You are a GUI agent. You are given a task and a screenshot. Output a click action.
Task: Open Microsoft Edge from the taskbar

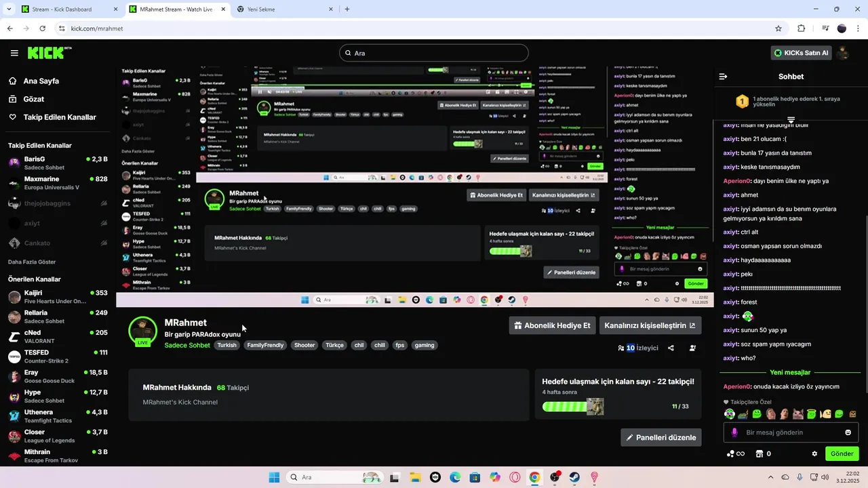tap(455, 477)
